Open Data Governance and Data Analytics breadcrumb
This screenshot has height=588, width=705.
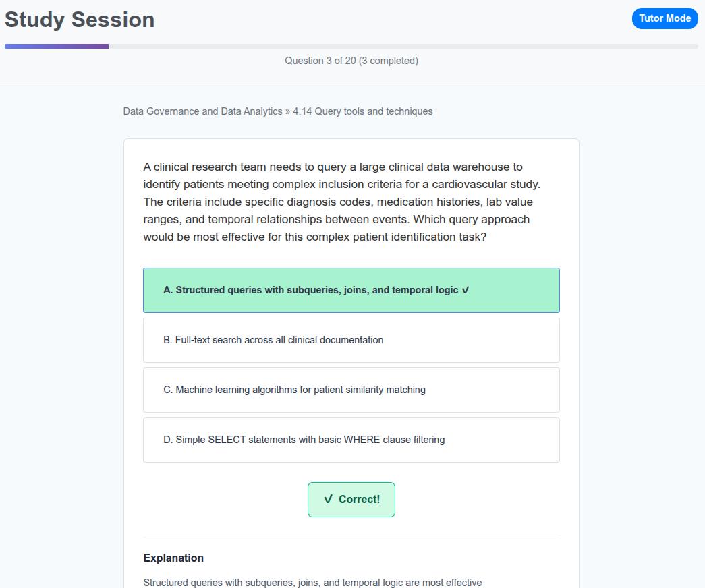pos(202,111)
